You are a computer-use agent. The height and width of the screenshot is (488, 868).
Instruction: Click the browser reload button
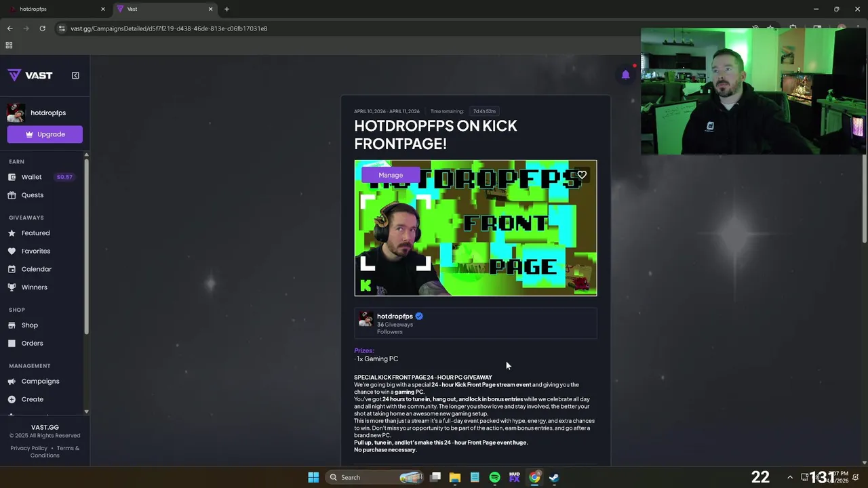coord(42,28)
